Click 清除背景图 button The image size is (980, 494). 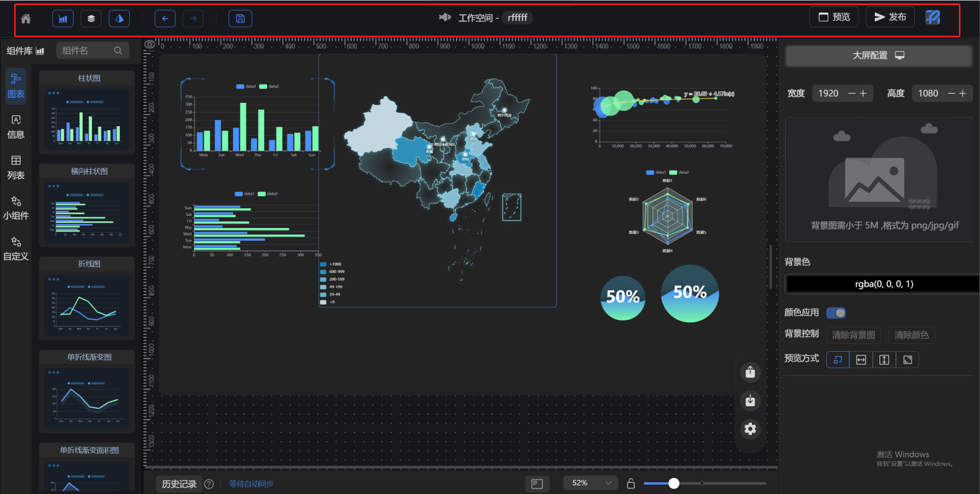(x=854, y=335)
